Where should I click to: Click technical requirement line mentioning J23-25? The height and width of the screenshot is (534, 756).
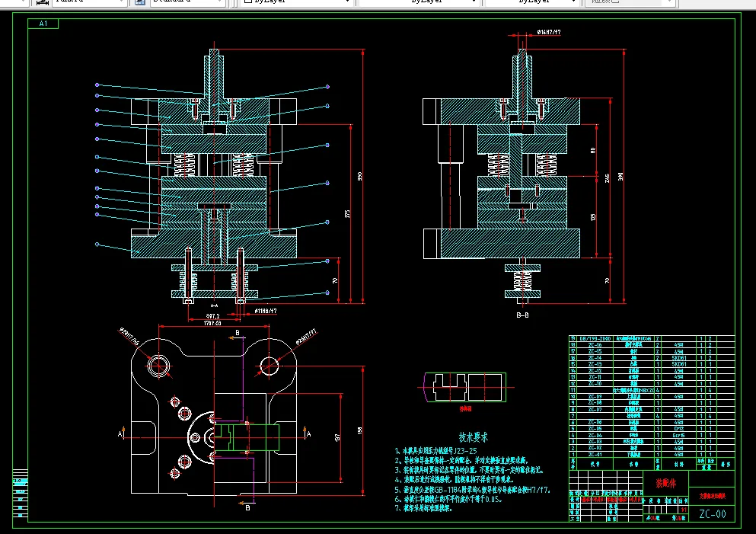435,451
